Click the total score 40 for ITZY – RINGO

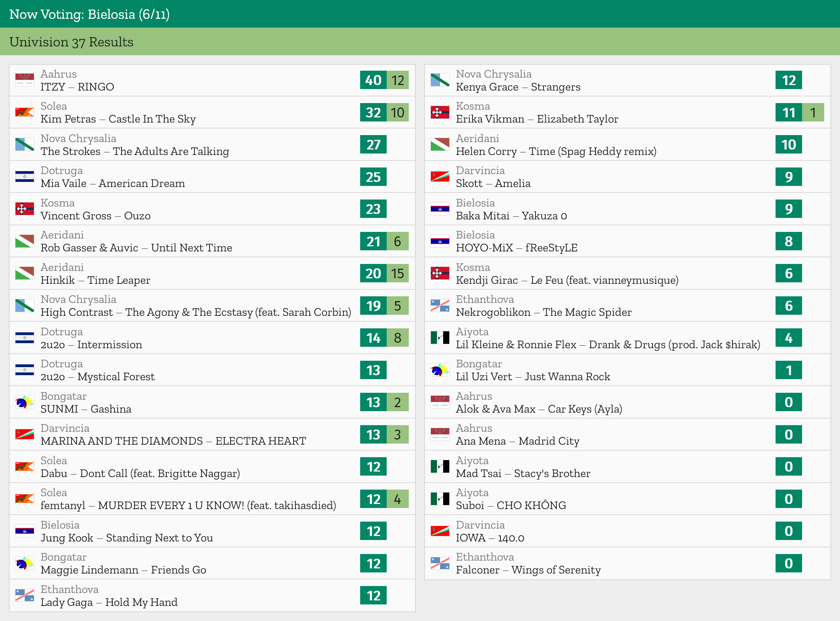coord(373,80)
